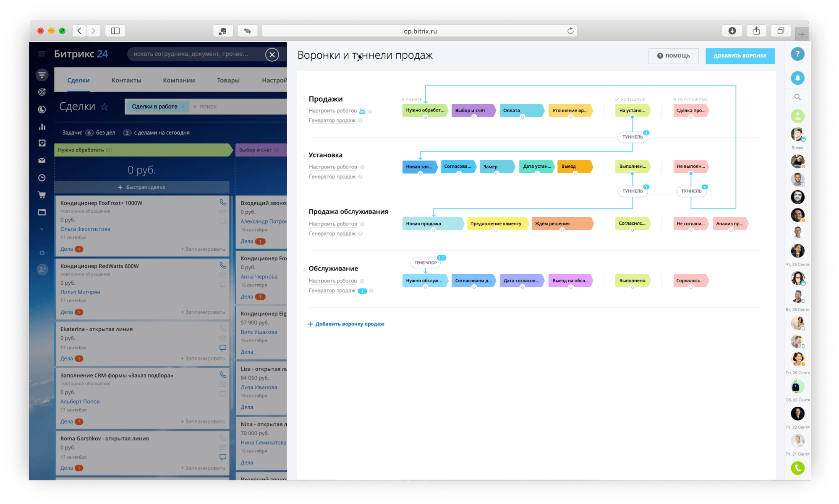Select Предложение клиенту stage

pyautogui.click(x=498, y=223)
